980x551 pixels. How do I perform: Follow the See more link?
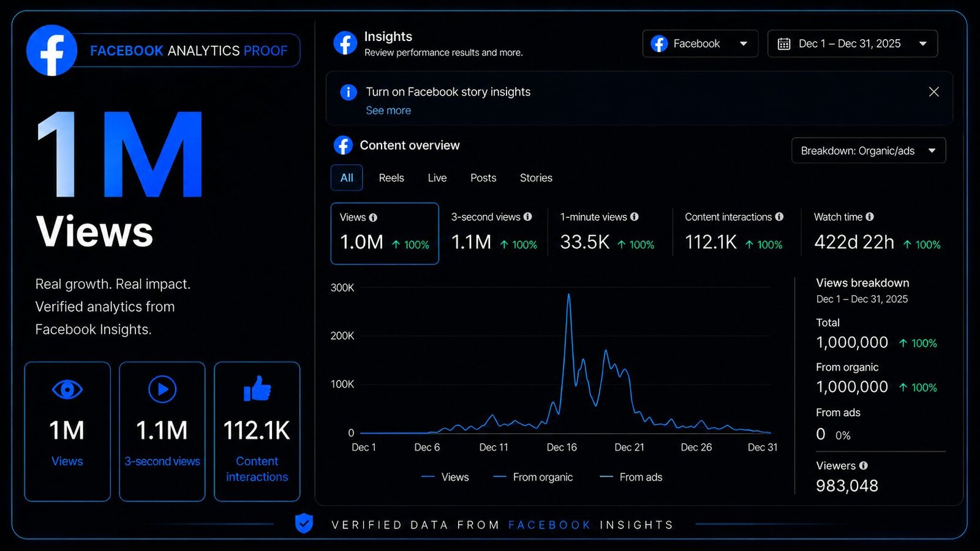click(388, 111)
